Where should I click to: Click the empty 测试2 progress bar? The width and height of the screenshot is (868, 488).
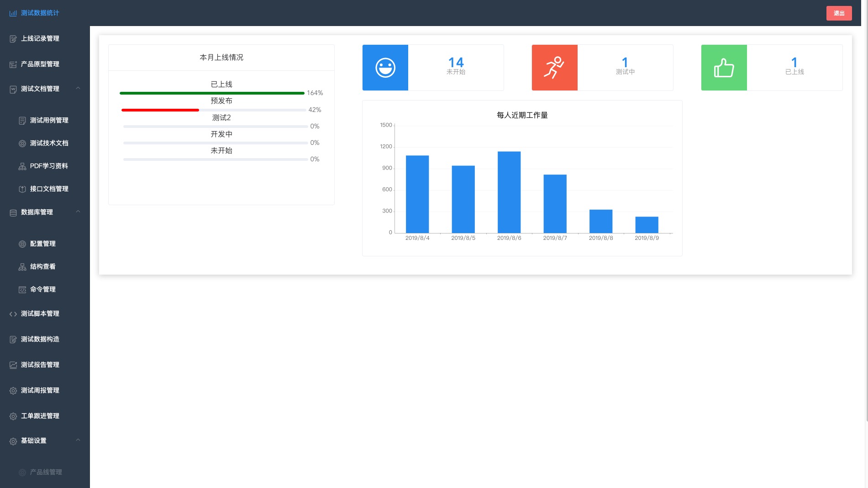(x=216, y=127)
